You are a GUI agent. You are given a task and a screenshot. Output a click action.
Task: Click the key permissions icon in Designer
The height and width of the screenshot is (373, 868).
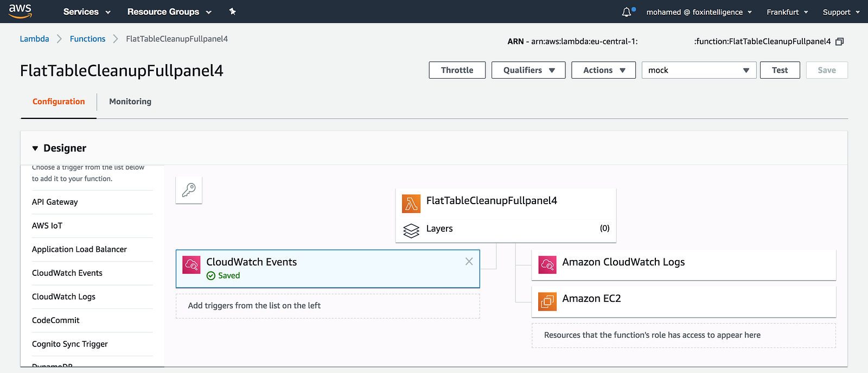pos(189,190)
